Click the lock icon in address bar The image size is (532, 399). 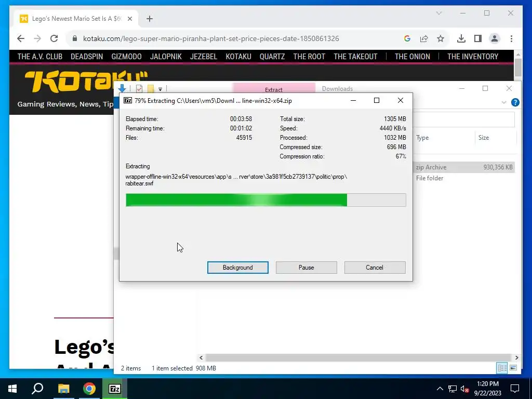[x=75, y=38]
